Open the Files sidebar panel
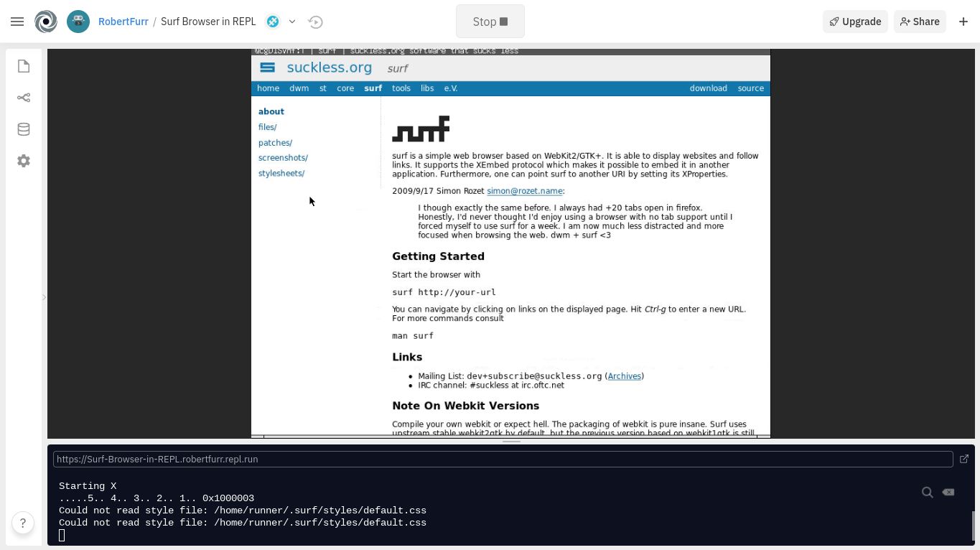Screen dimensions: 980x550 coord(24,66)
